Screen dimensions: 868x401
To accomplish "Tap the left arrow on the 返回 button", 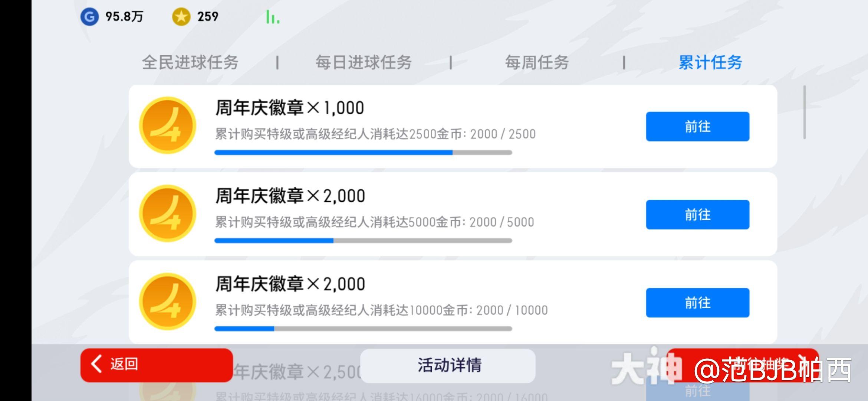I will (96, 363).
